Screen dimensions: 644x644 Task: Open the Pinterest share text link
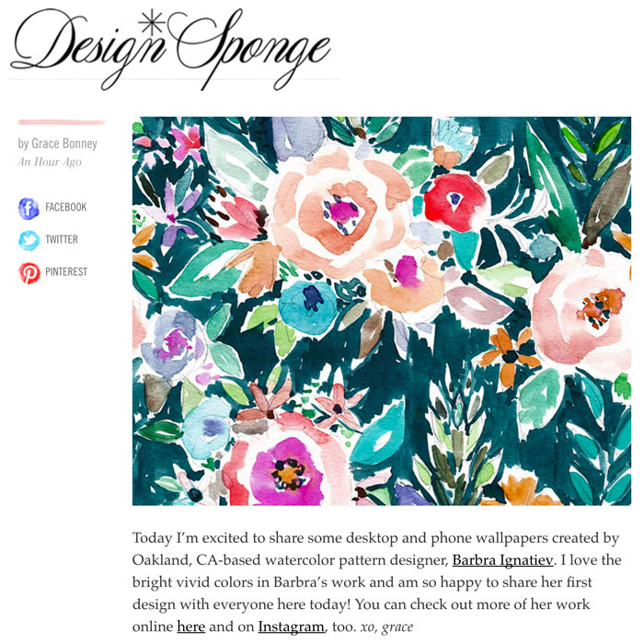[x=66, y=272]
